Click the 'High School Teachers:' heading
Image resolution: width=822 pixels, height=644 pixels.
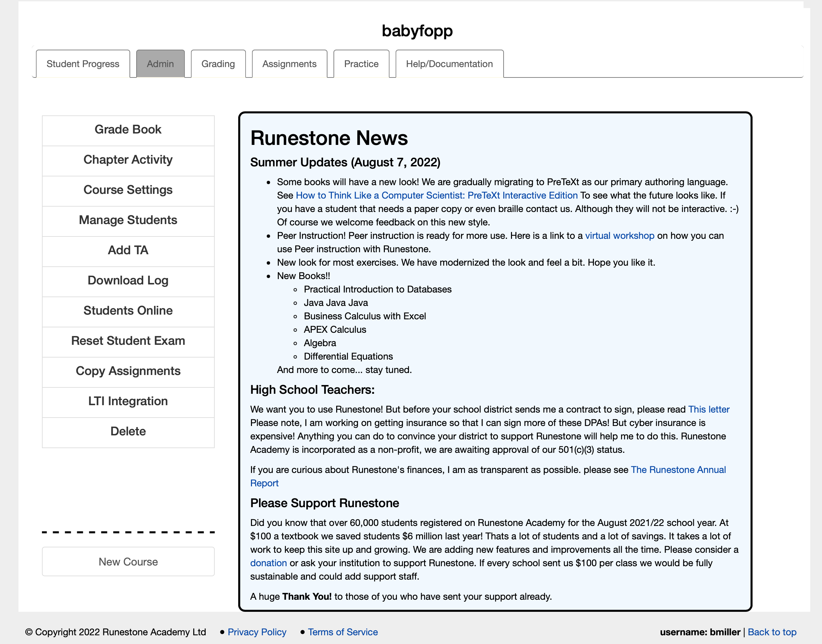[312, 390]
